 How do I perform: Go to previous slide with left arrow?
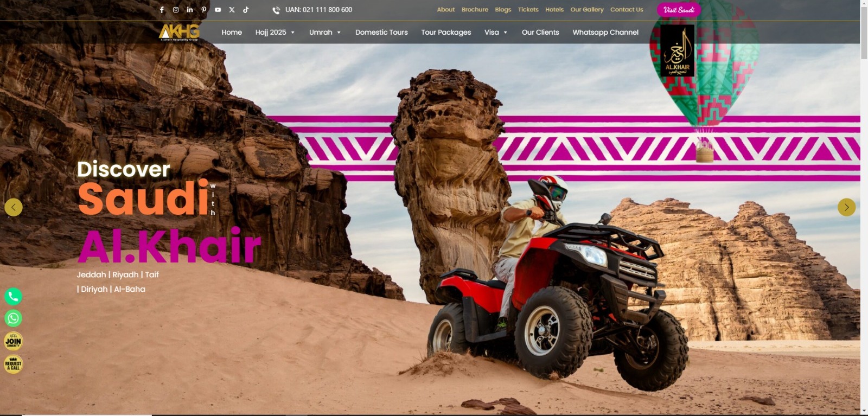tap(14, 207)
